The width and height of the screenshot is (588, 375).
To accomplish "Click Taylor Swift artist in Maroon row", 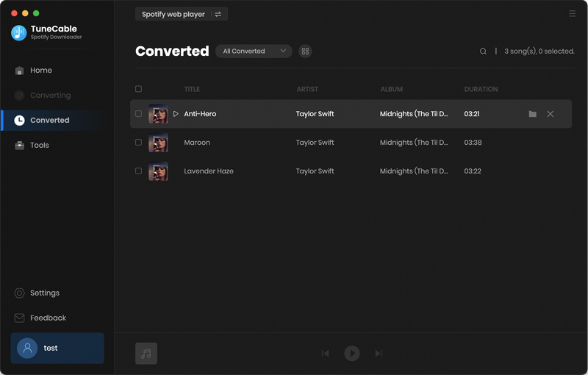I will tap(315, 143).
